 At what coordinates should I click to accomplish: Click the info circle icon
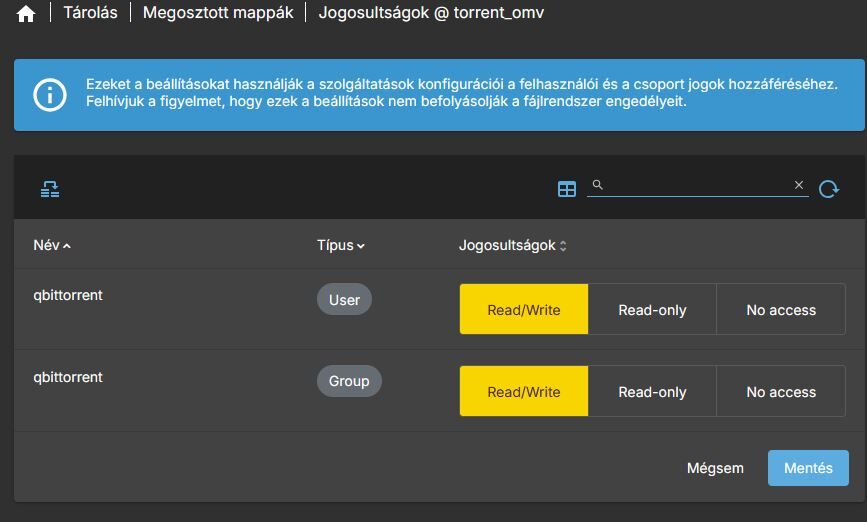(x=50, y=95)
